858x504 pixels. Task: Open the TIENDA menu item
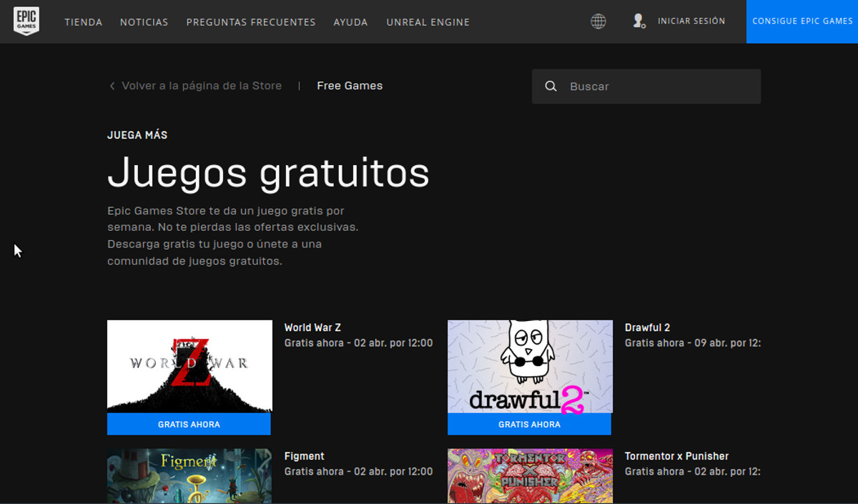pos(84,22)
